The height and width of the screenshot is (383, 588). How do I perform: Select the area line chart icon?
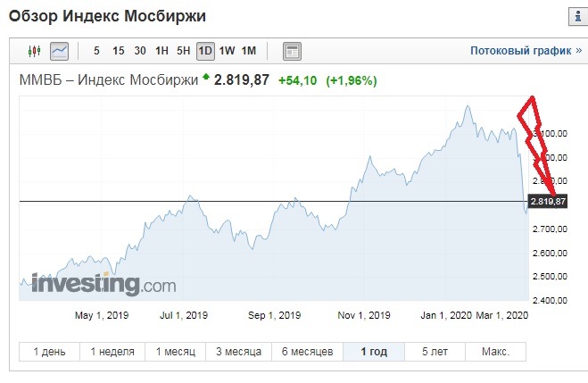[x=60, y=51]
